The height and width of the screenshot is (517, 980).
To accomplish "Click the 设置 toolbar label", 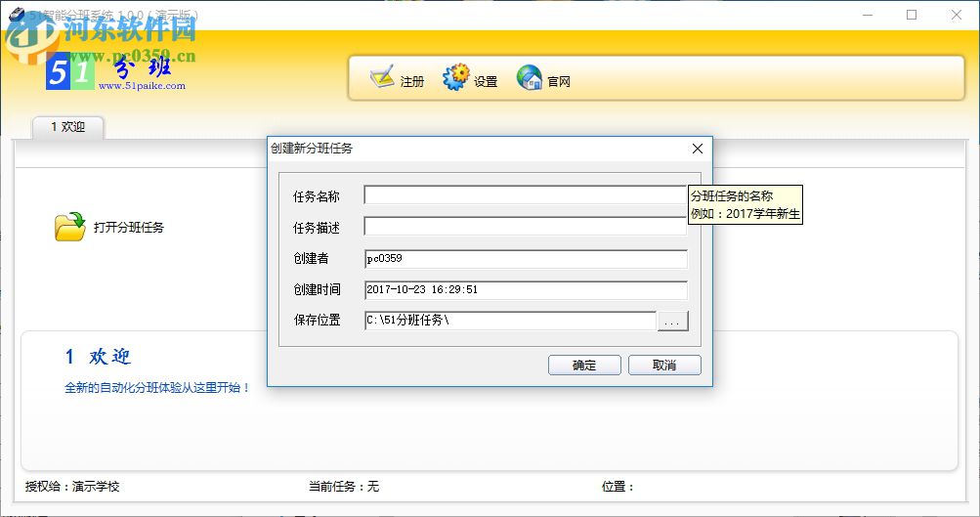I will pyautogui.click(x=486, y=81).
